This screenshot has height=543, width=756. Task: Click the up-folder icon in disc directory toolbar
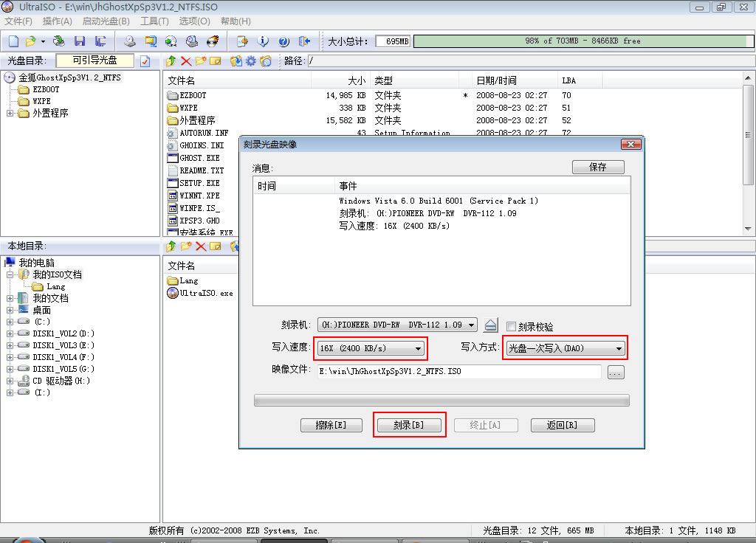coord(171,61)
